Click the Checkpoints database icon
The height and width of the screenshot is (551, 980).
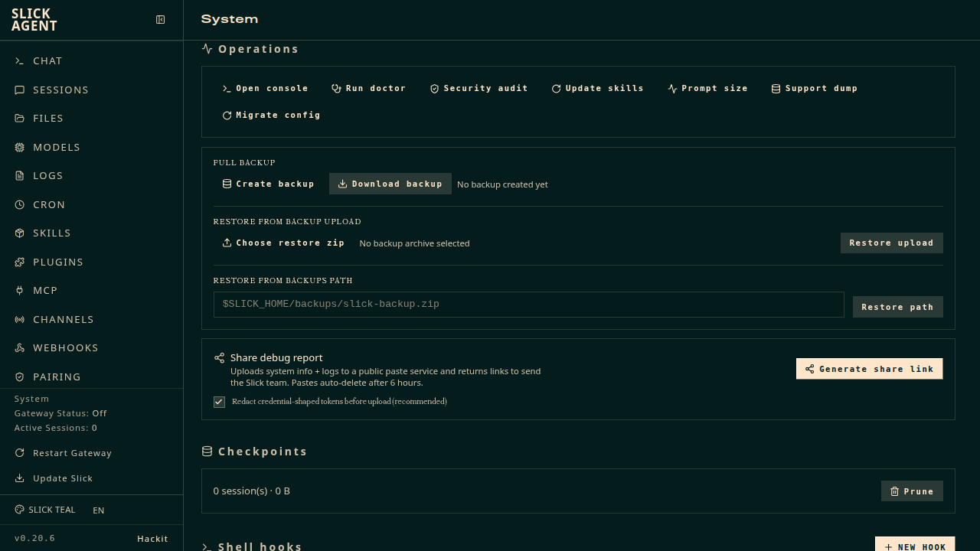click(207, 452)
